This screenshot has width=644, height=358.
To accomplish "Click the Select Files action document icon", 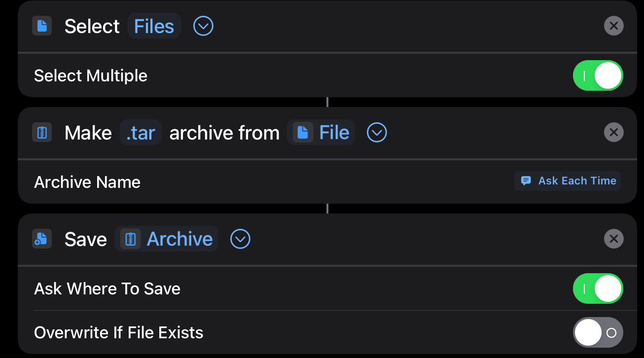I will (42, 26).
